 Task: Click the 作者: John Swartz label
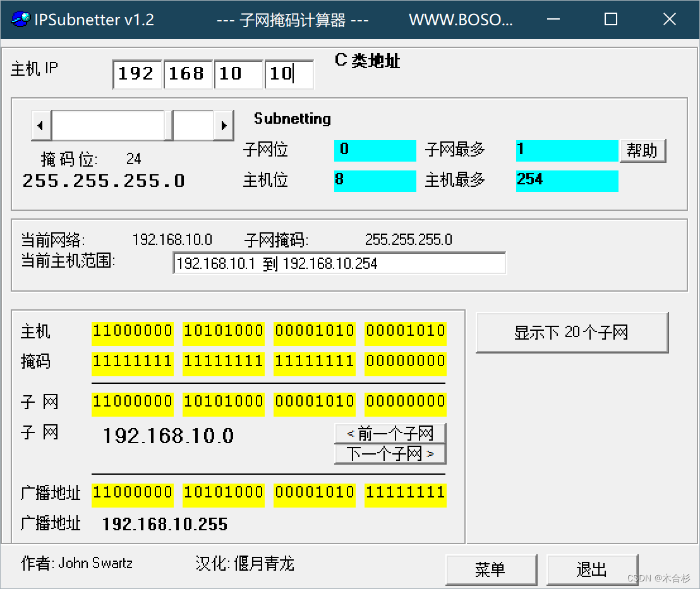point(77,563)
